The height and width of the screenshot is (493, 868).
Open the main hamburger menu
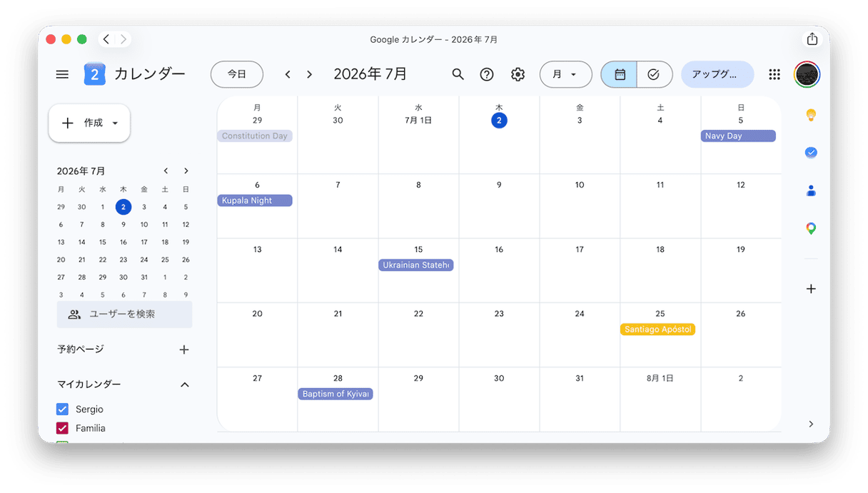62,74
